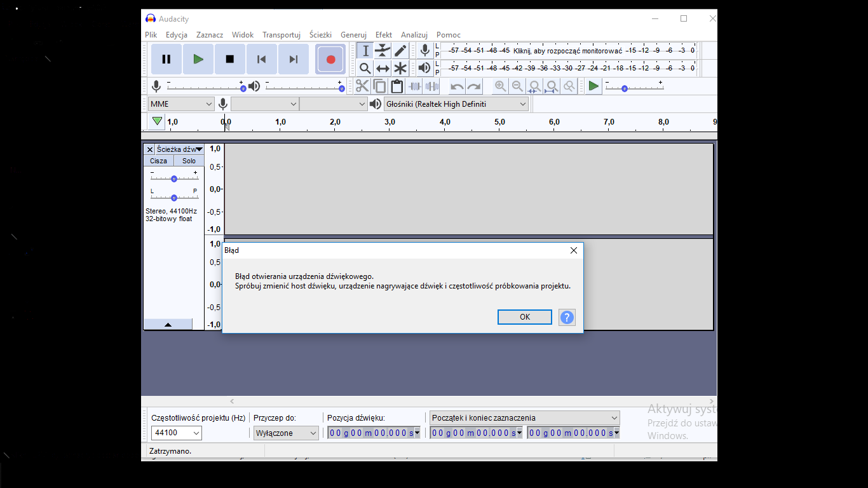This screenshot has width=868, height=488.
Task: Open the Ścieżki menu
Action: [320, 35]
